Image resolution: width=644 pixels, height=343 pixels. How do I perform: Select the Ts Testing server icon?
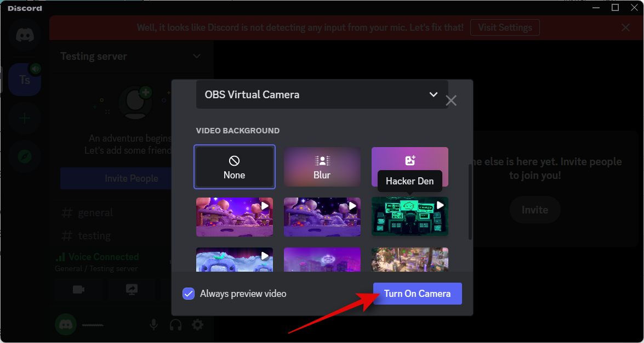(x=25, y=80)
